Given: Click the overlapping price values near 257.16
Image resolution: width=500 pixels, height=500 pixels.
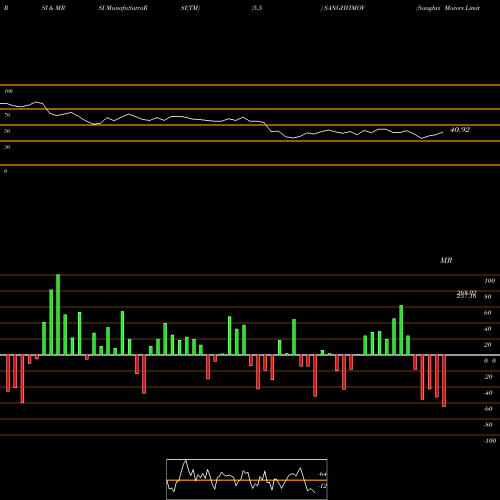Looking at the screenshot, I should pyautogui.click(x=466, y=294).
